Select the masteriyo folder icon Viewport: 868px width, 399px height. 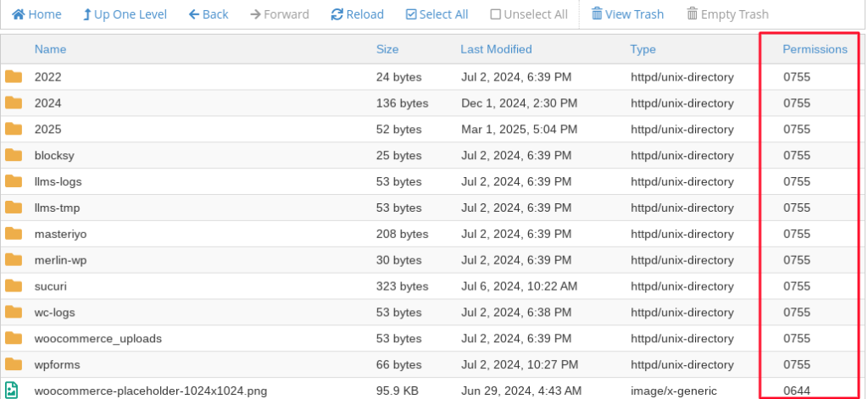pyautogui.click(x=14, y=234)
